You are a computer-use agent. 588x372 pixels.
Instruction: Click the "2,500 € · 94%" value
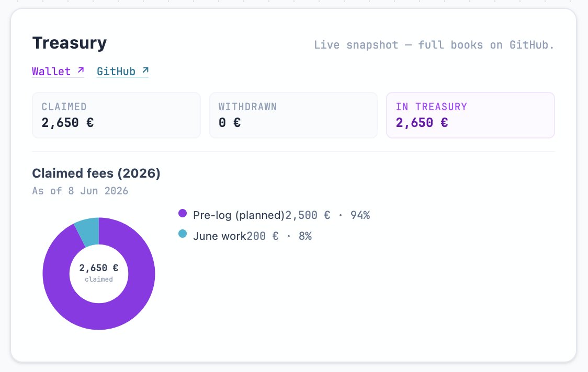(x=328, y=215)
